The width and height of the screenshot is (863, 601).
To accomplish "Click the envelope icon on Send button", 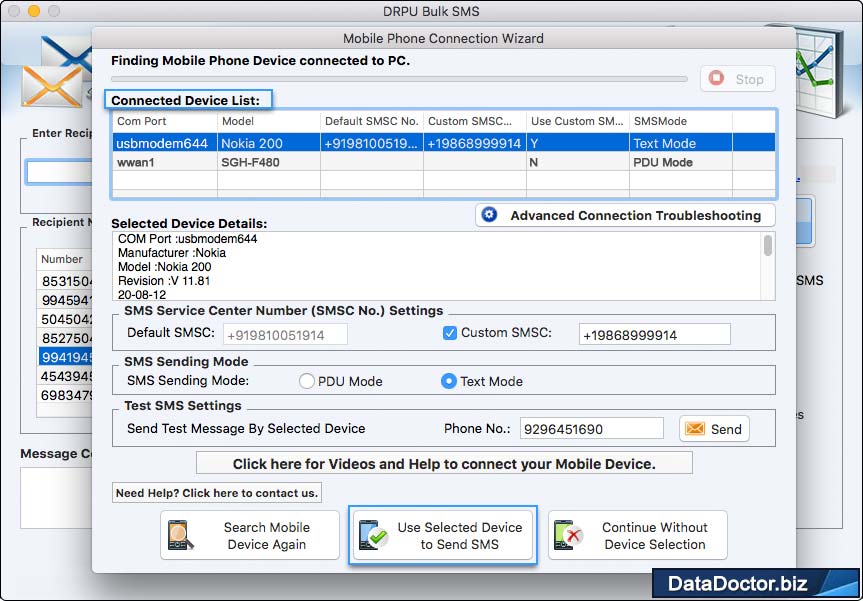I will (695, 429).
